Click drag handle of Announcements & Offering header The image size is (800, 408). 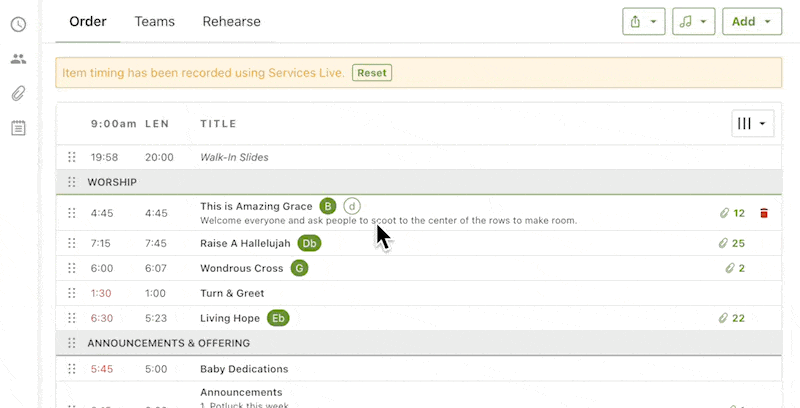pyautogui.click(x=71, y=343)
